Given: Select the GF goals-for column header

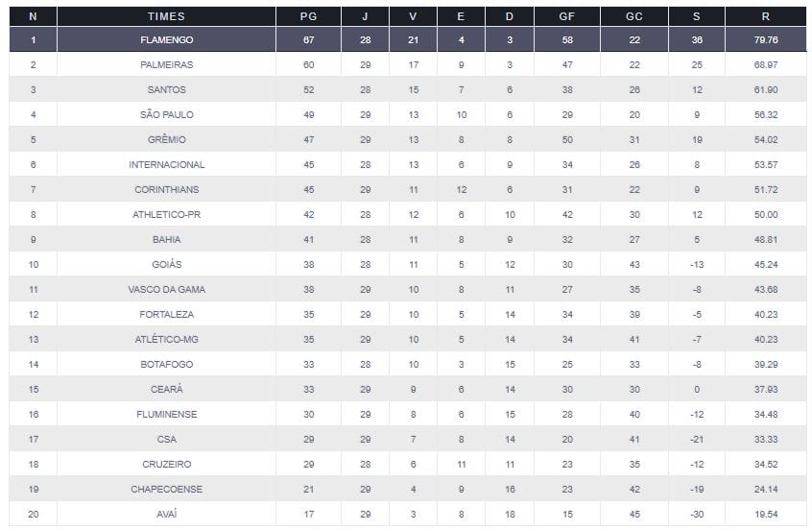Looking at the screenshot, I should 566,16.
